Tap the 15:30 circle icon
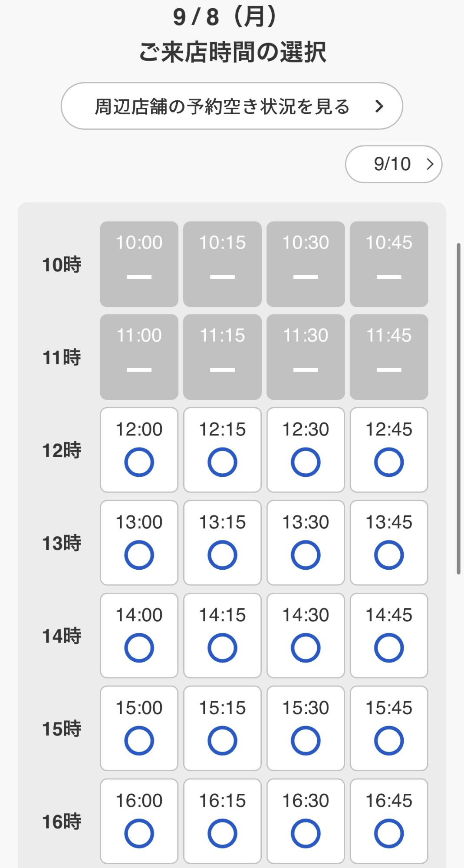Screen dimensions: 464x868 point(306,740)
